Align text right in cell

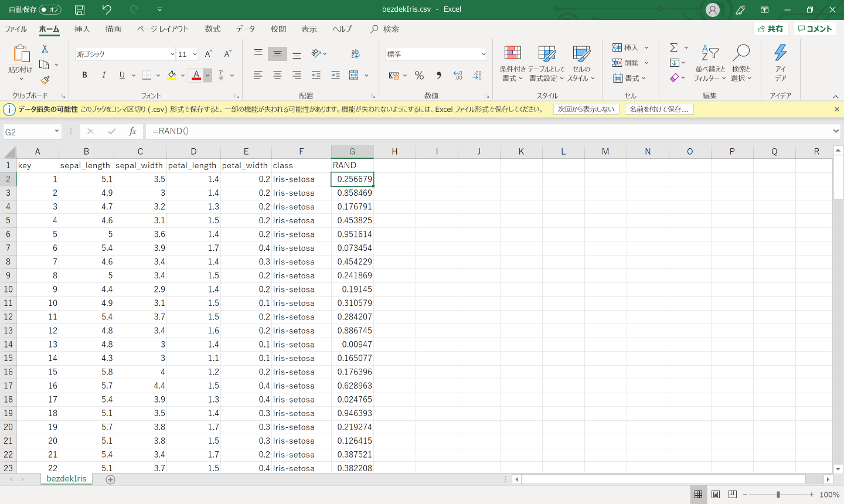297,75
